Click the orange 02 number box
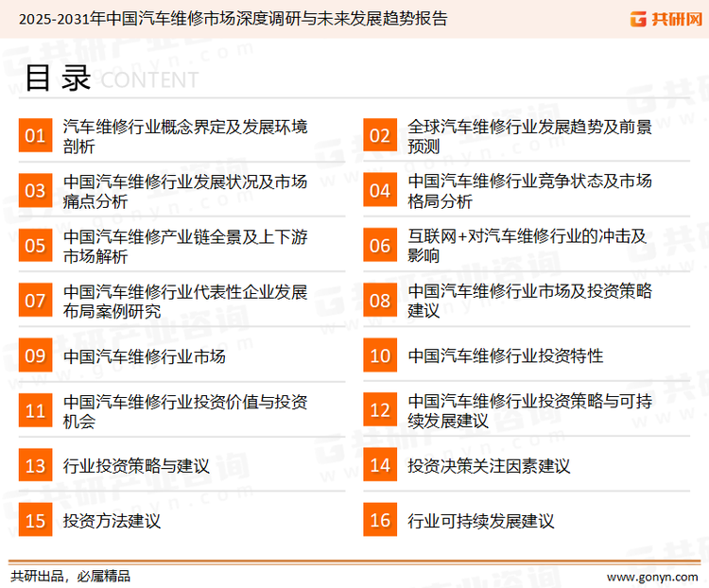709x588 pixels. tap(380, 135)
